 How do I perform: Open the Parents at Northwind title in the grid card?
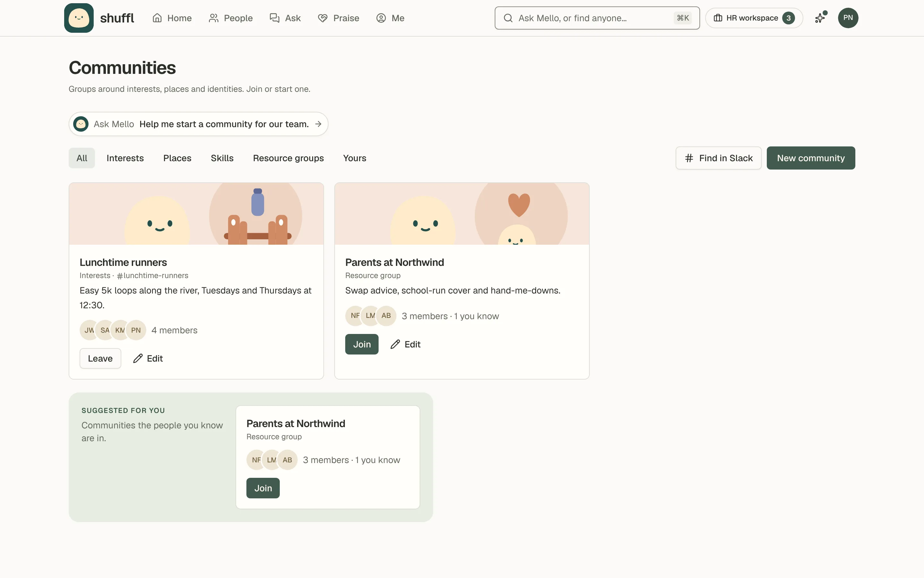click(394, 262)
